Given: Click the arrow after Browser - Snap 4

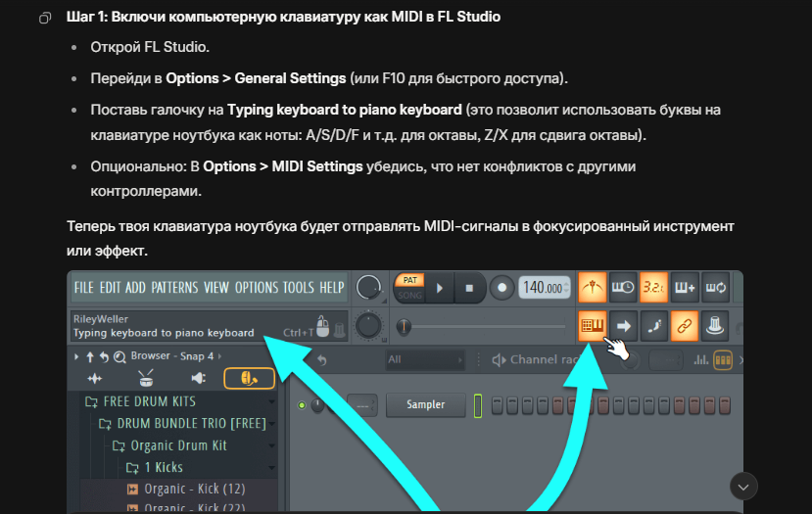Looking at the screenshot, I should coord(220,356).
